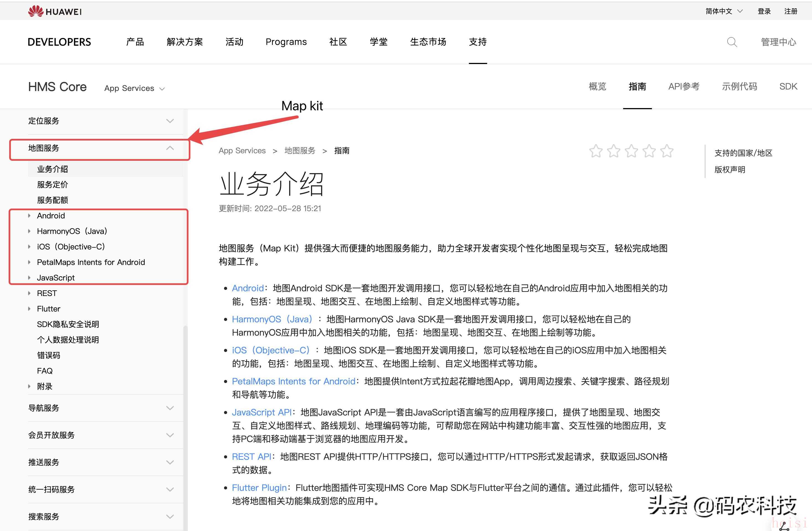Switch to the API参考 tab

click(683, 86)
